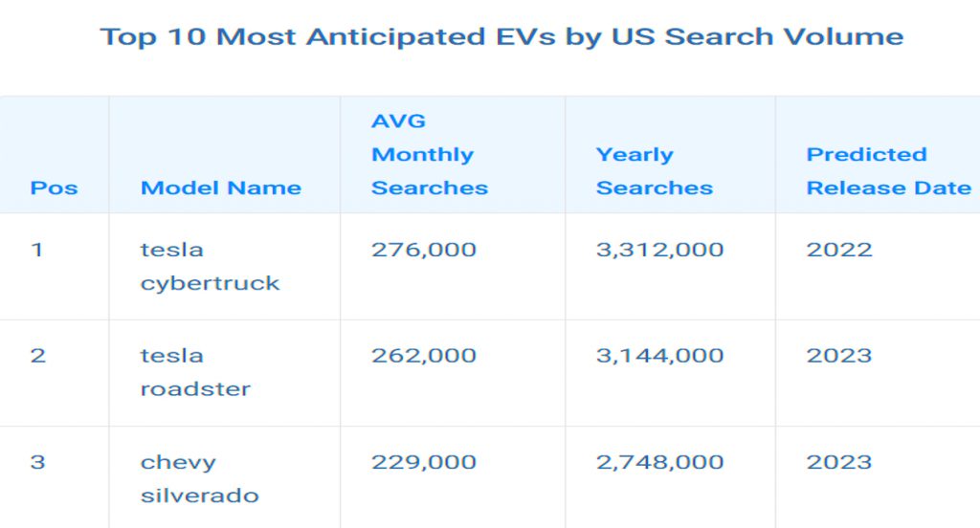
Task: Select the Yearly Searches header
Action: 655,171
